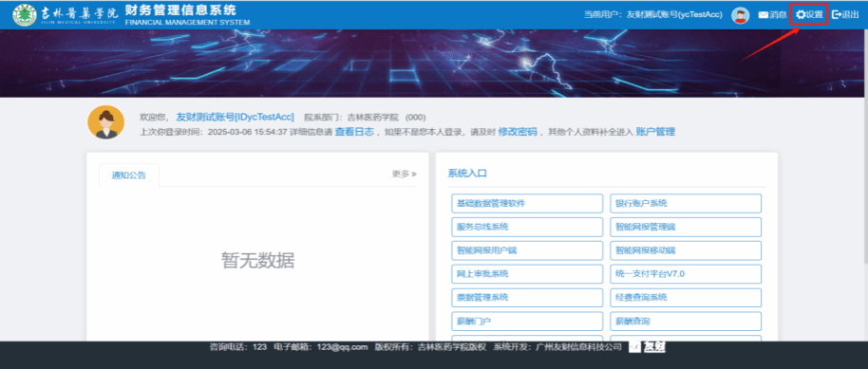868x369 pixels.
Task: Launch 服务总线系统
Action: click(x=527, y=227)
